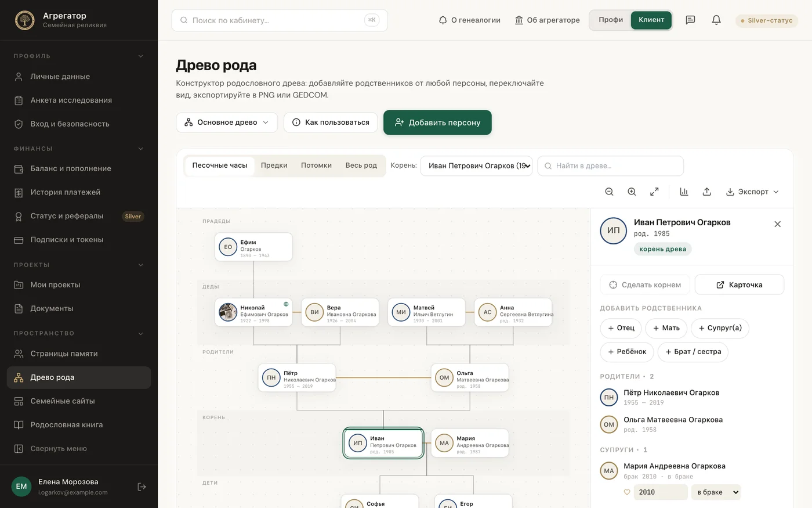Open the messages chat icon
Screen dimensions: 812x508
(x=690, y=20)
